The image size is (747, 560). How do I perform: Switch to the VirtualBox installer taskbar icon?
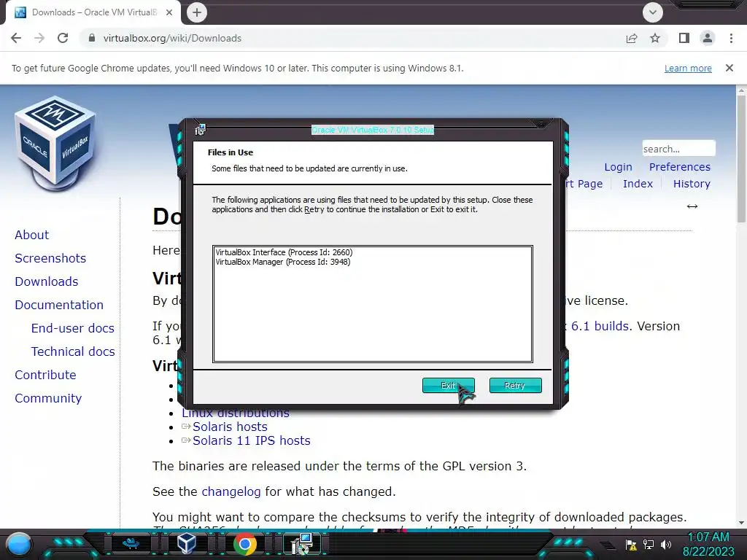[x=303, y=544]
